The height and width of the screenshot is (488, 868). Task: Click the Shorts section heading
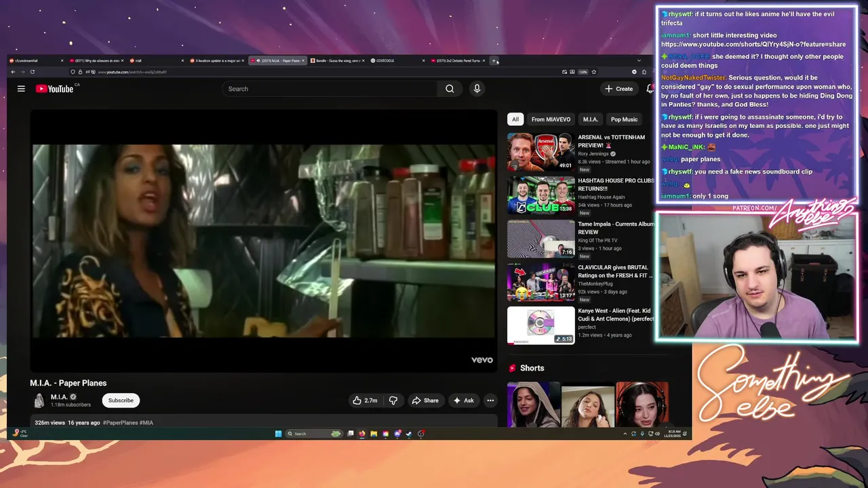532,368
